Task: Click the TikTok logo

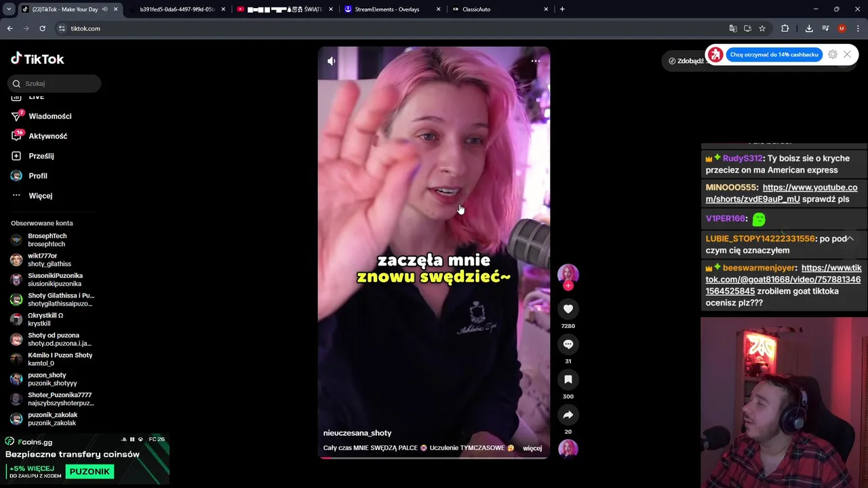Action: tap(37, 59)
